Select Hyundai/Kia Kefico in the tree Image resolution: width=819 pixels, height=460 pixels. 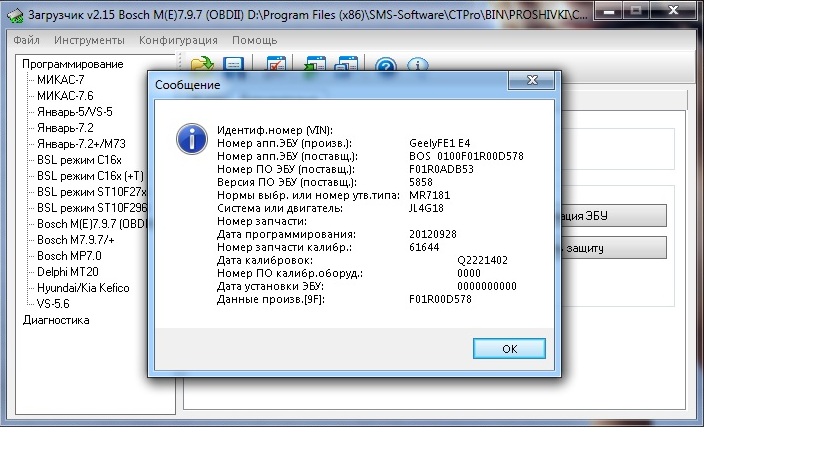83,288
